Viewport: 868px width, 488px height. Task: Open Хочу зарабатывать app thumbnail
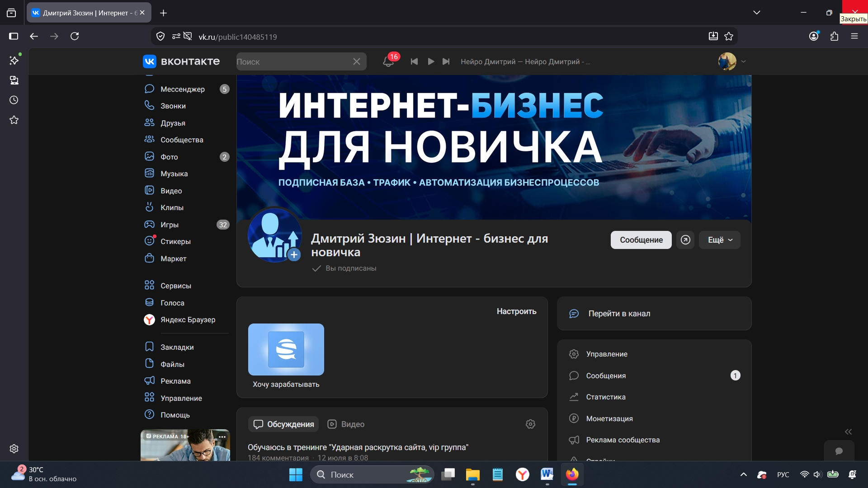point(286,349)
